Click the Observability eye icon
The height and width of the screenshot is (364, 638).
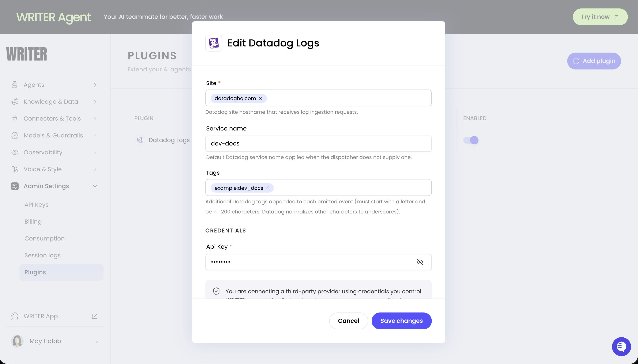tap(15, 152)
